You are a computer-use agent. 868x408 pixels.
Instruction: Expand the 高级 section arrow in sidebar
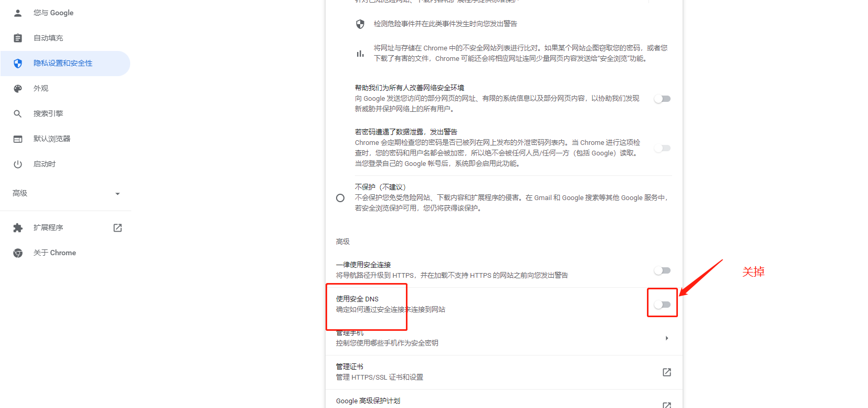coord(118,194)
